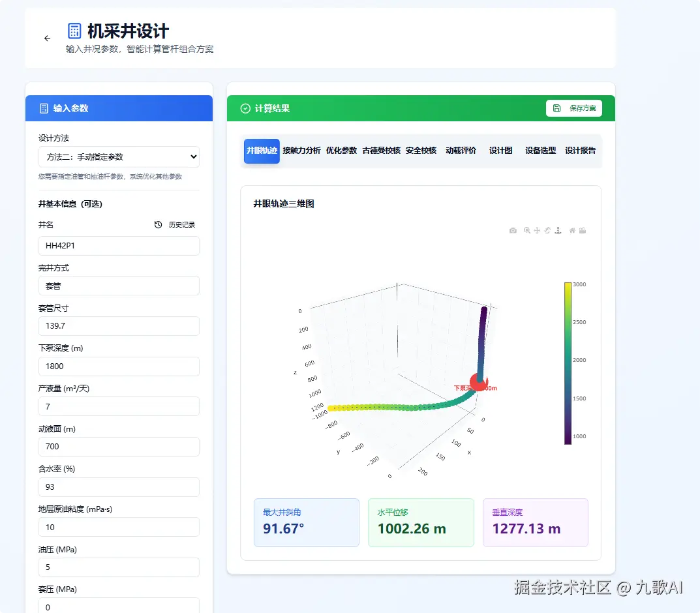This screenshot has height=613, width=700.
Task: Click the 水平位移 1002.26 m card
Action: pos(421,522)
